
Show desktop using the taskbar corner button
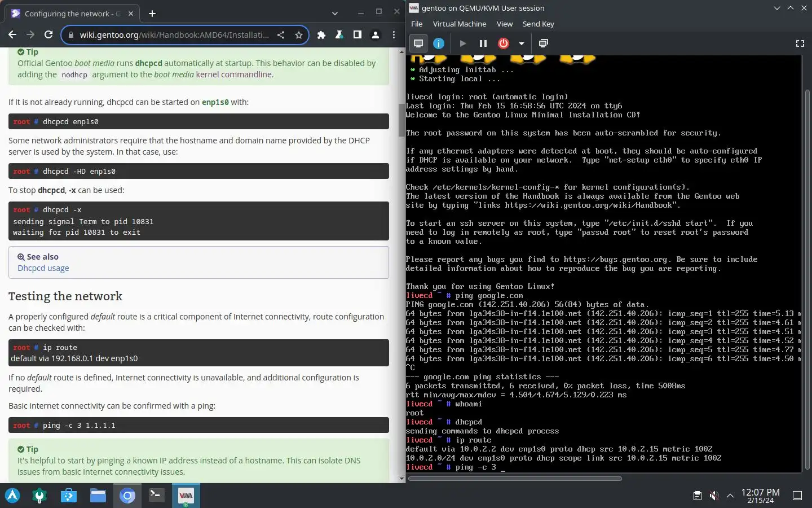click(x=797, y=496)
